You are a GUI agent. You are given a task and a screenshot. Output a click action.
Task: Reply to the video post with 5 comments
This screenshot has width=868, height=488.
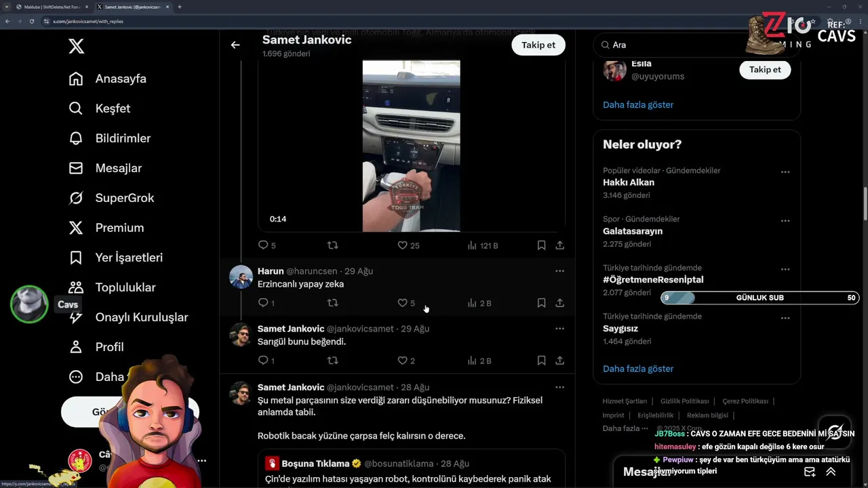[x=267, y=245]
